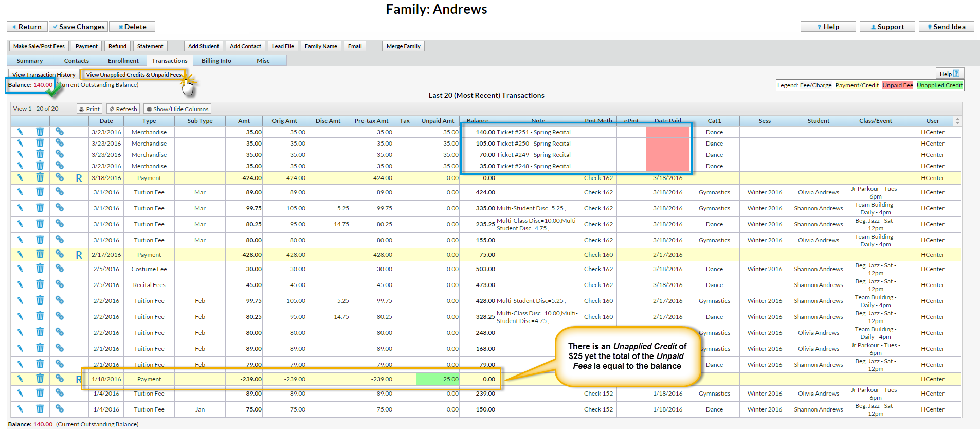
Task: Click the Support button
Action: click(x=887, y=27)
